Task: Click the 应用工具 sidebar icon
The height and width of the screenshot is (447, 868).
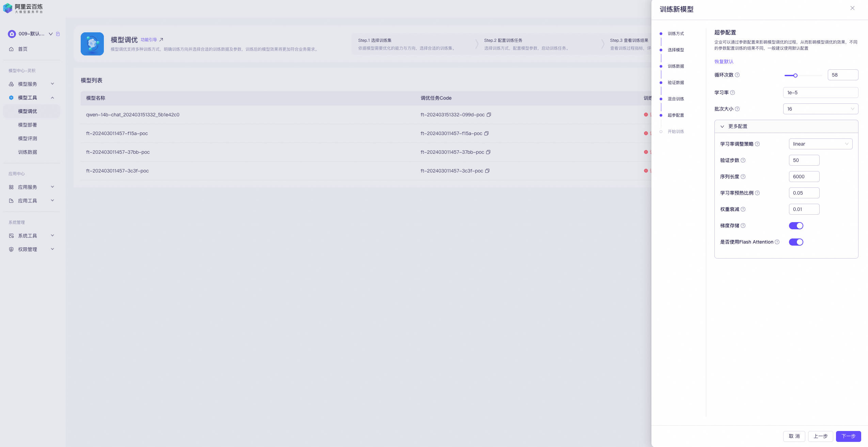Action: (x=11, y=201)
